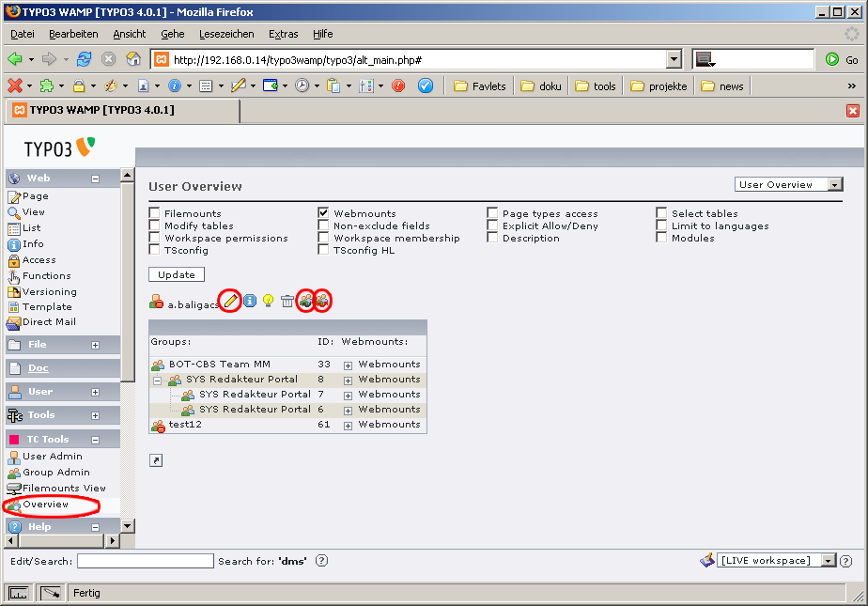Expand Webmounts for BOT-CBS Team MM
Screen dimensions: 868x606
pyautogui.click(x=348, y=365)
